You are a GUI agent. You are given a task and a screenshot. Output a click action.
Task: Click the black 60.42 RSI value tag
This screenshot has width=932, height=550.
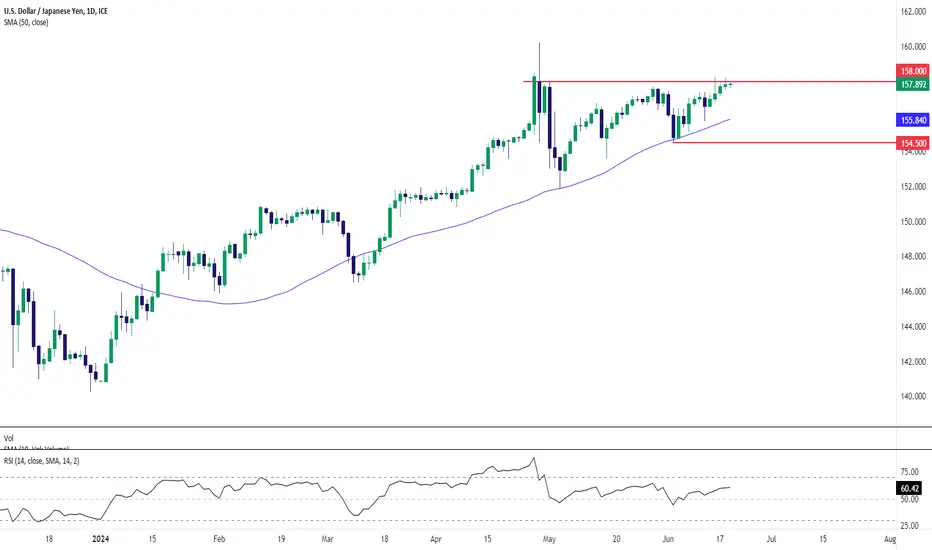pos(910,488)
